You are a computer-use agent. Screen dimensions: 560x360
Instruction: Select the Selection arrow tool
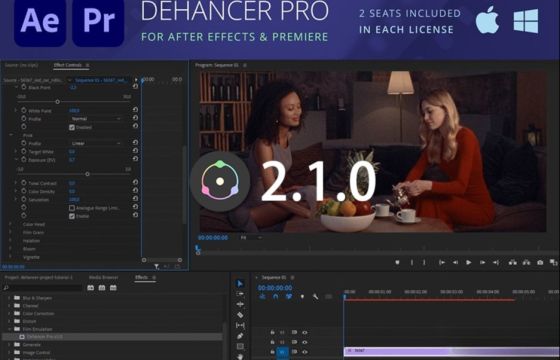click(x=240, y=284)
